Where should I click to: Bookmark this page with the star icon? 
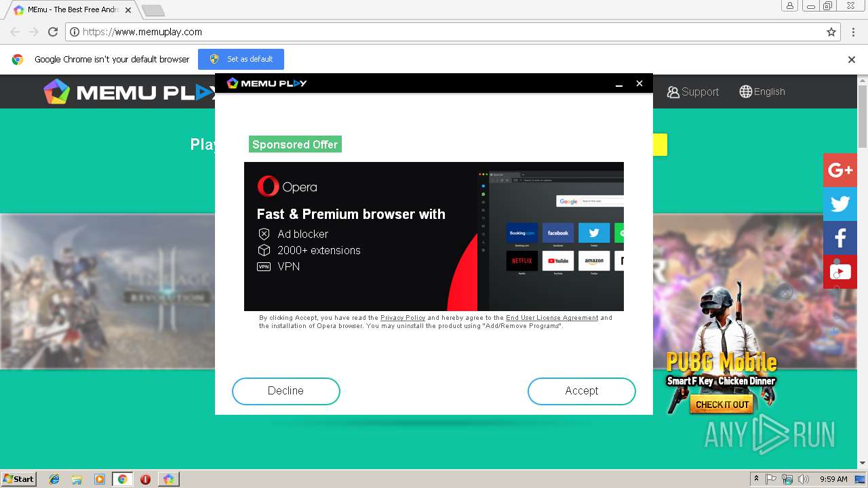(831, 32)
